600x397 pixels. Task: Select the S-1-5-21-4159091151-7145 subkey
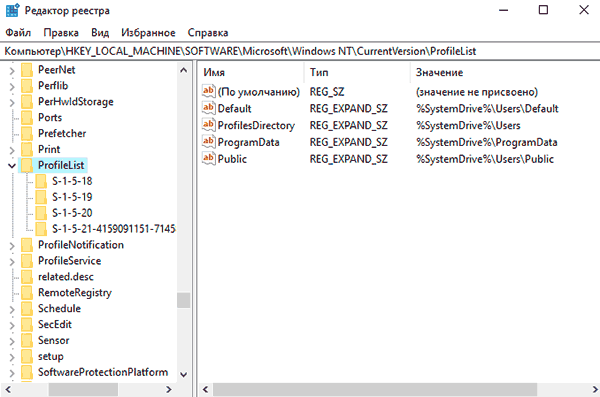[x=114, y=229]
